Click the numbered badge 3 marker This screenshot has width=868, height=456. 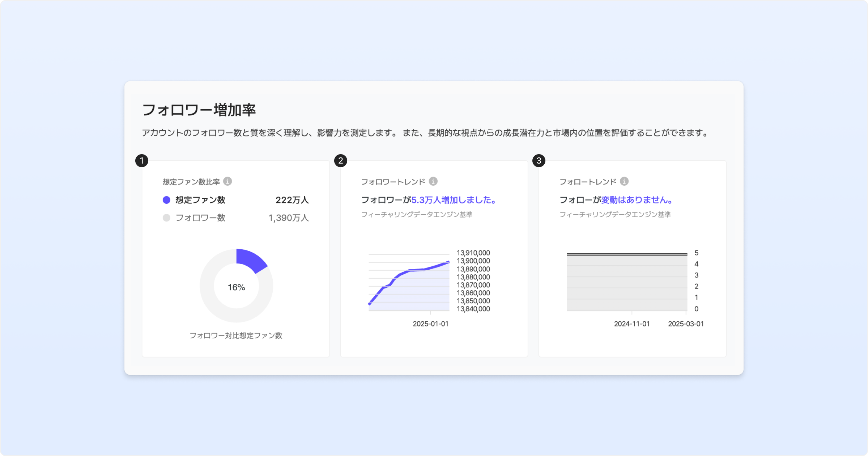[x=539, y=161]
